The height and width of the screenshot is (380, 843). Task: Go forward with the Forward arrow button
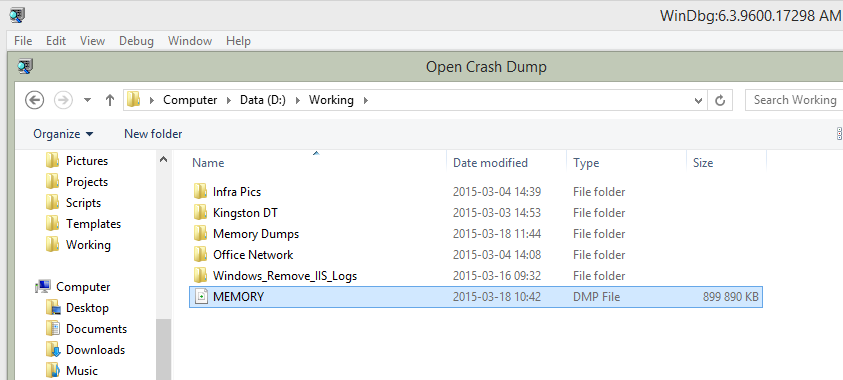(x=63, y=100)
